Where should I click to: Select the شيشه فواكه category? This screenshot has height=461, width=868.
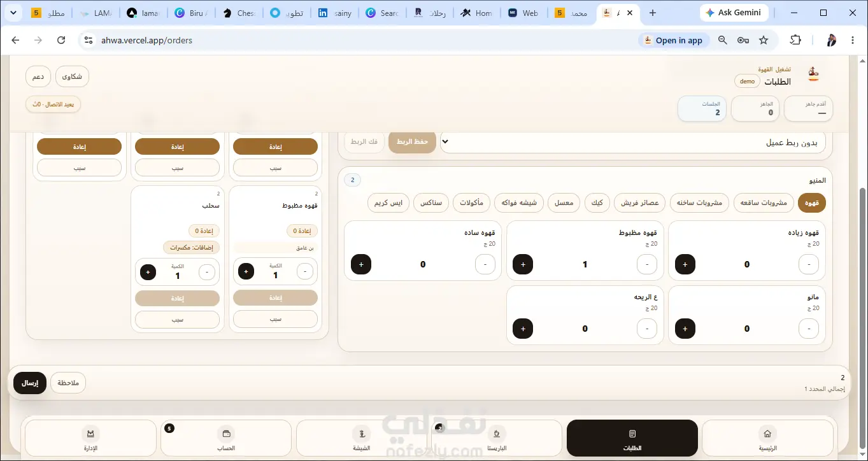pyautogui.click(x=519, y=203)
